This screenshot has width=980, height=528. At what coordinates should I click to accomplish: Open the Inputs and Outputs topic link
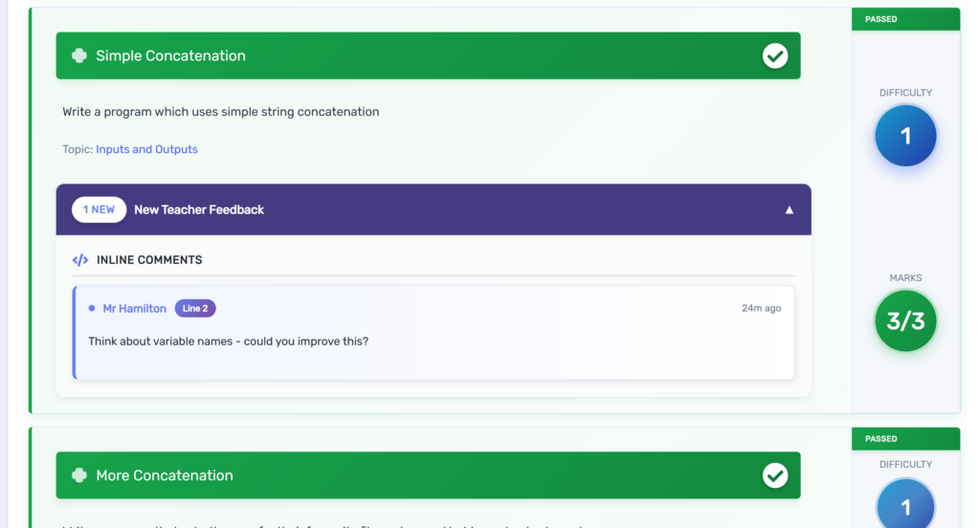tap(146, 149)
